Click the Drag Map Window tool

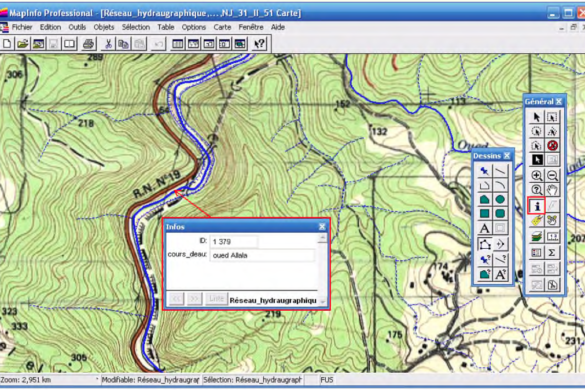(x=552, y=221)
